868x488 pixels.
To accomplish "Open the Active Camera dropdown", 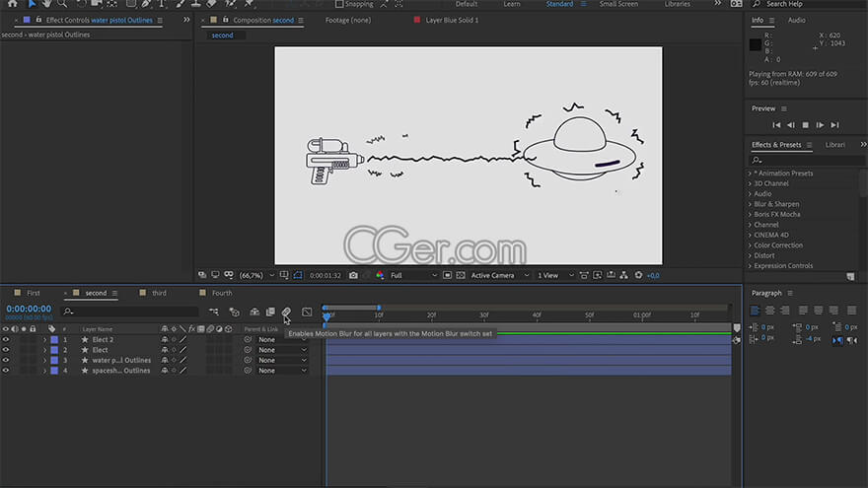I will (500, 275).
